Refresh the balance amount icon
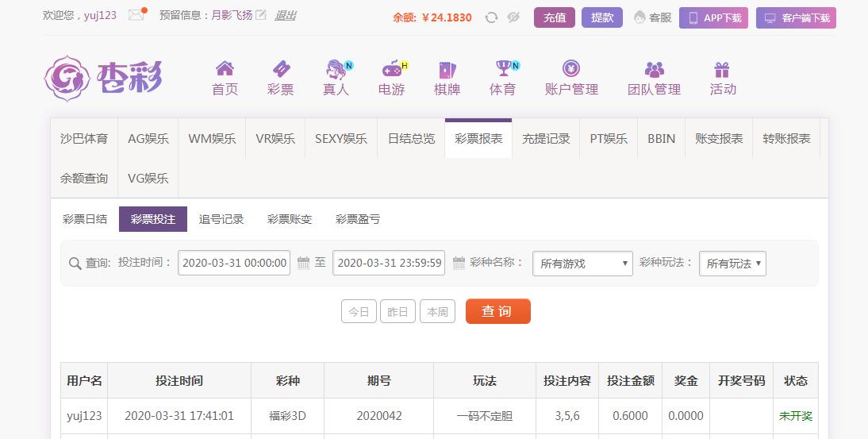Image resolution: width=868 pixels, height=439 pixels. pyautogui.click(x=491, y=17)
